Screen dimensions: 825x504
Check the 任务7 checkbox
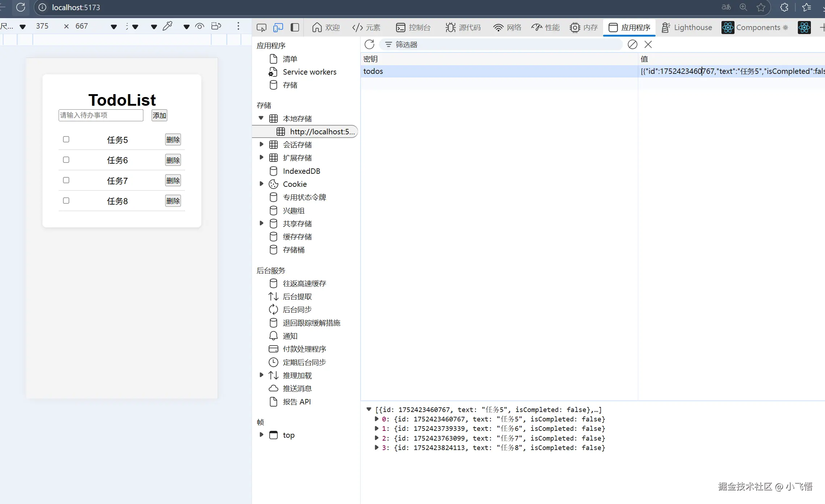tap(66, 180)
